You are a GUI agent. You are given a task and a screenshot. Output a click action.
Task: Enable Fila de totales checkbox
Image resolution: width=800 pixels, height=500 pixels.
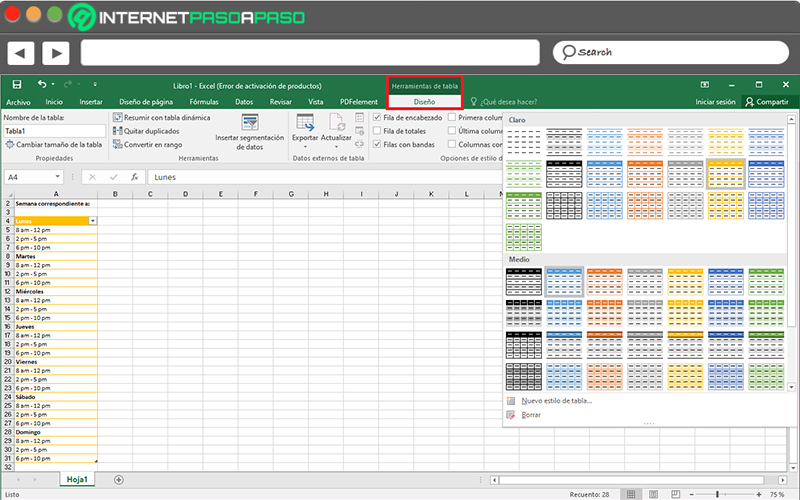(x=377, y=131)
